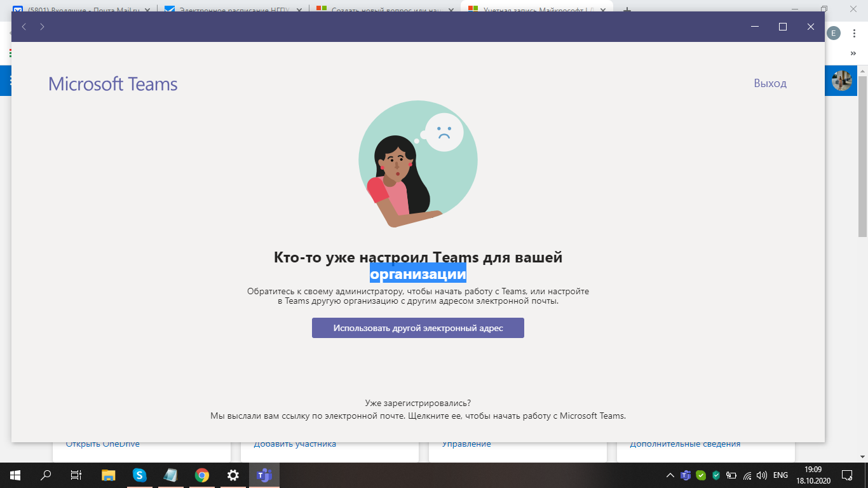Open Skype from taskbar
Image resolution: width=868 pixels, height=488 pixels.
[139, 475]
